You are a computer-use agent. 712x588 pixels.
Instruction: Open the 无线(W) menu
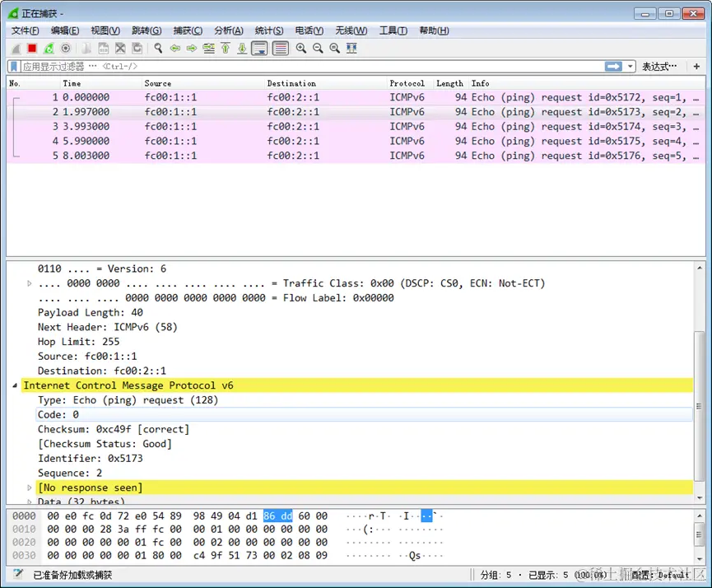tap(351, 30)
